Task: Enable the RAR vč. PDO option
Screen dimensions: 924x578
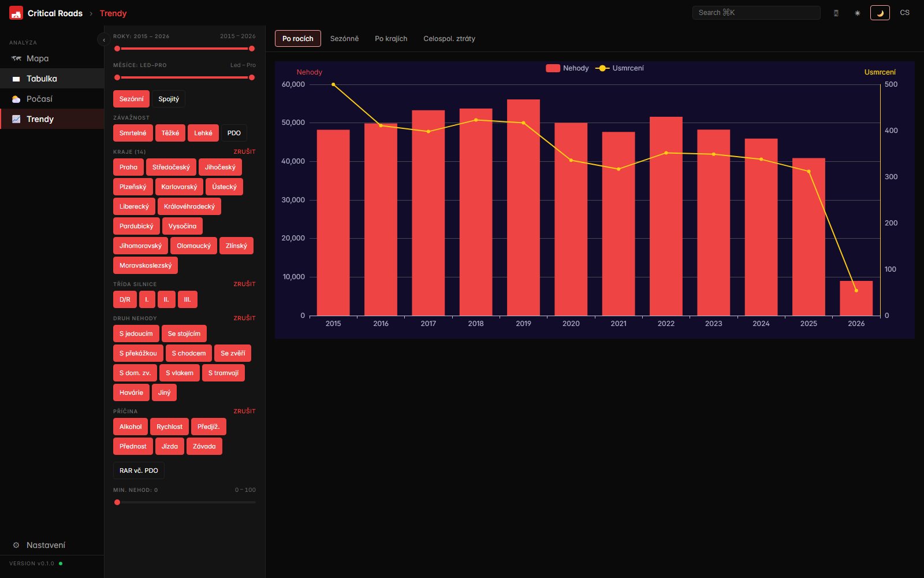Action: (x=139, y=470)
